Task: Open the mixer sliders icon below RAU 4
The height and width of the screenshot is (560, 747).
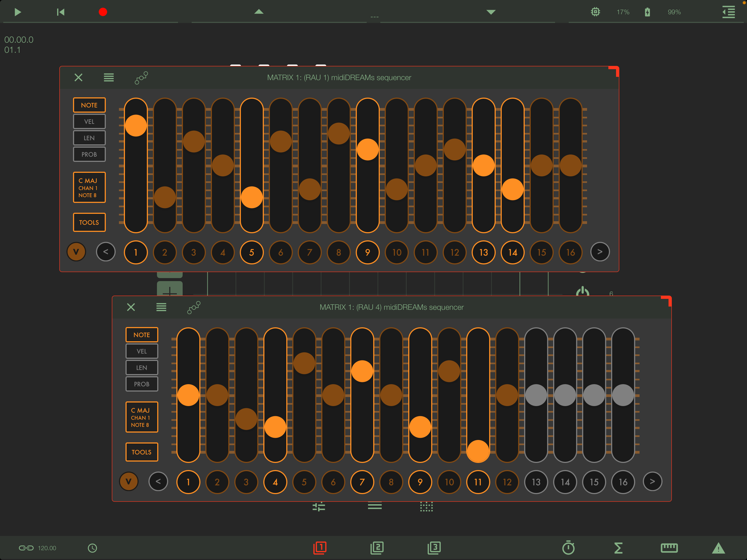Action: (319, 507)
